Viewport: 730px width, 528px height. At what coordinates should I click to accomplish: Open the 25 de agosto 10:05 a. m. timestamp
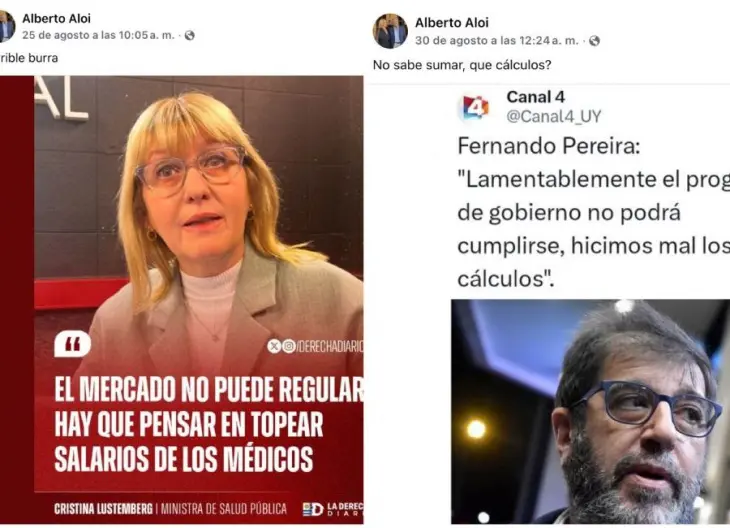click(98, 35)
